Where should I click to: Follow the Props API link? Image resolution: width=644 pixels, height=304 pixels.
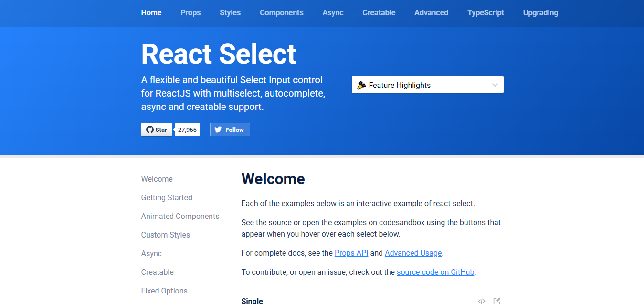(x=351, y=253)
